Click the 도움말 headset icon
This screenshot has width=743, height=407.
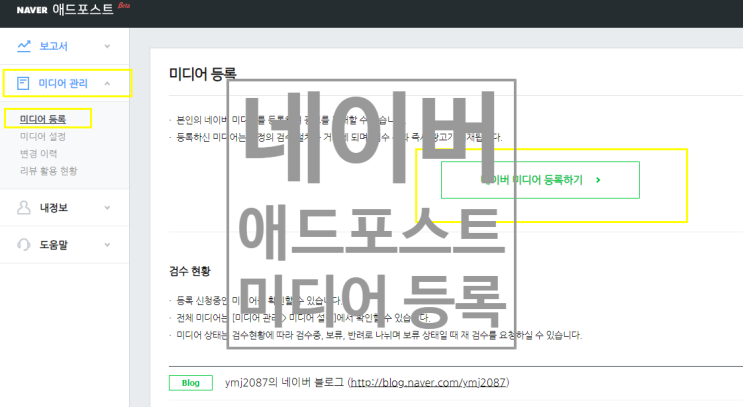[24, 244]
